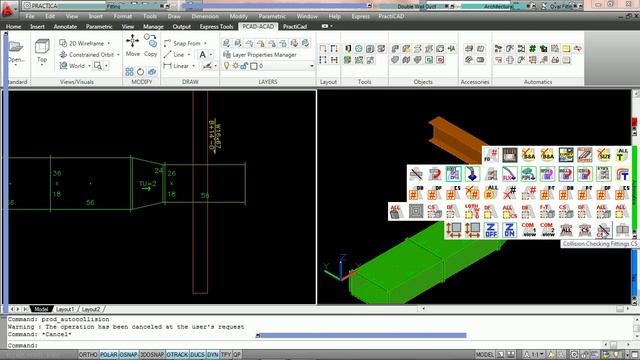
Task: Expand the Open button dropdown arrow
Action: tap(16, 65)
